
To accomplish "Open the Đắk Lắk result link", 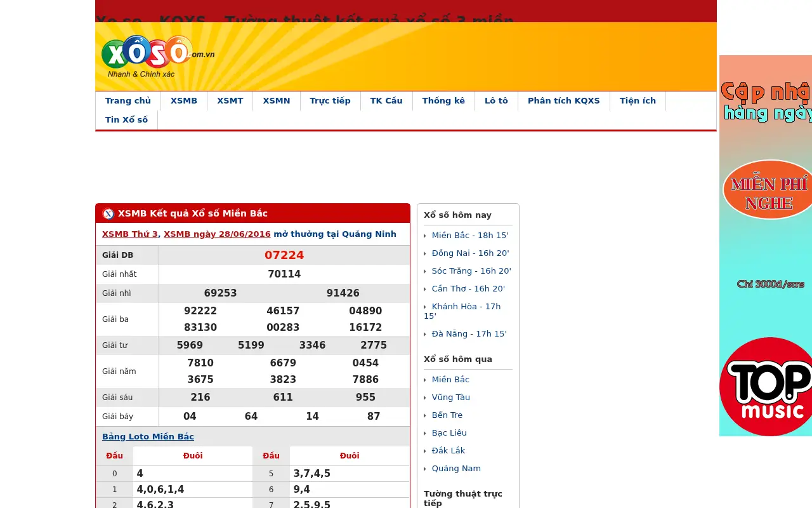I will pyautogui.click(x=449, y=451).
